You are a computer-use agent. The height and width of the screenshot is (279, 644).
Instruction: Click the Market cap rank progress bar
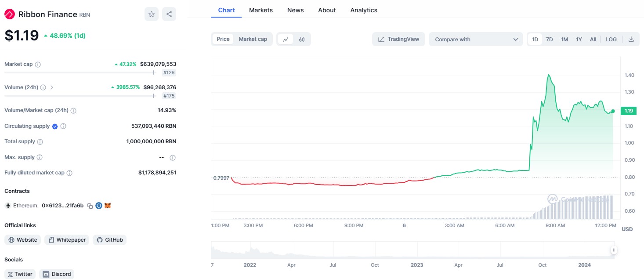click(80, 72)
